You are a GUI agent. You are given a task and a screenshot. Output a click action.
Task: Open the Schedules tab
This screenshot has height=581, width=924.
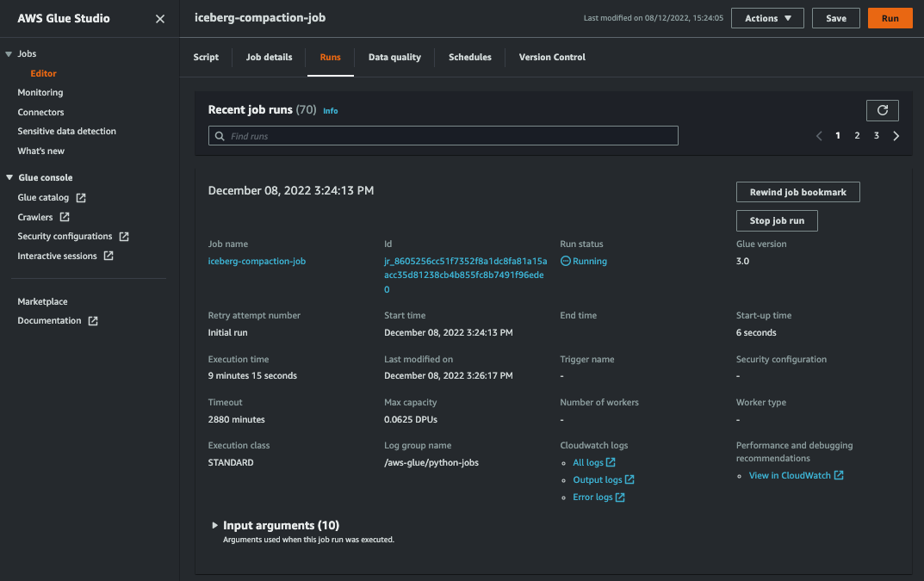(469, 57)
